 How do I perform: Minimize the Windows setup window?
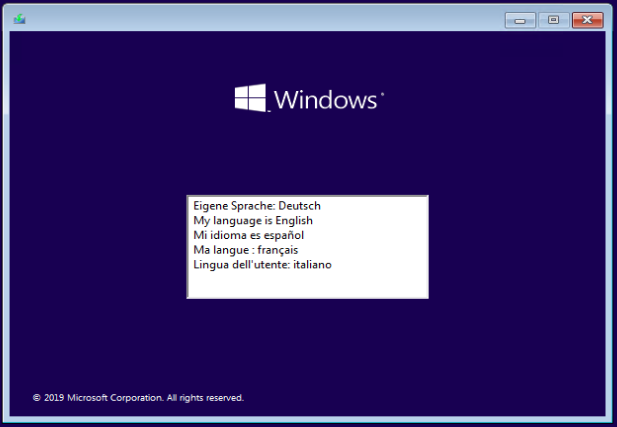pyautogui.click(x=520, y=20)
